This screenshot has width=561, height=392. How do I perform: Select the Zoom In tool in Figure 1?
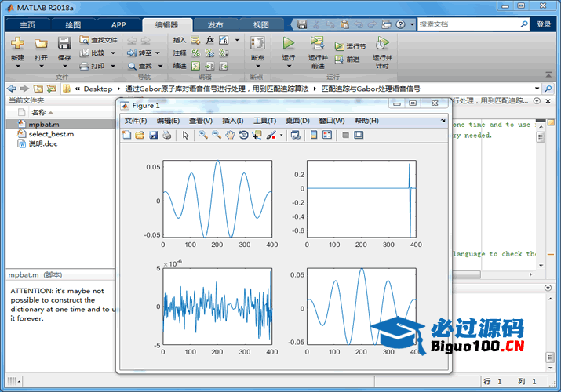click(202, 136)
